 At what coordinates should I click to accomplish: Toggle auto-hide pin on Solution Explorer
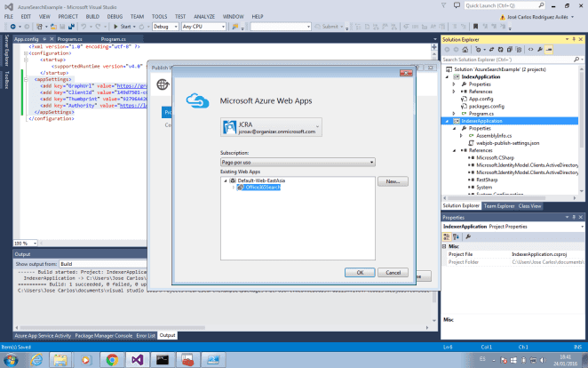[x=574, y=39]
